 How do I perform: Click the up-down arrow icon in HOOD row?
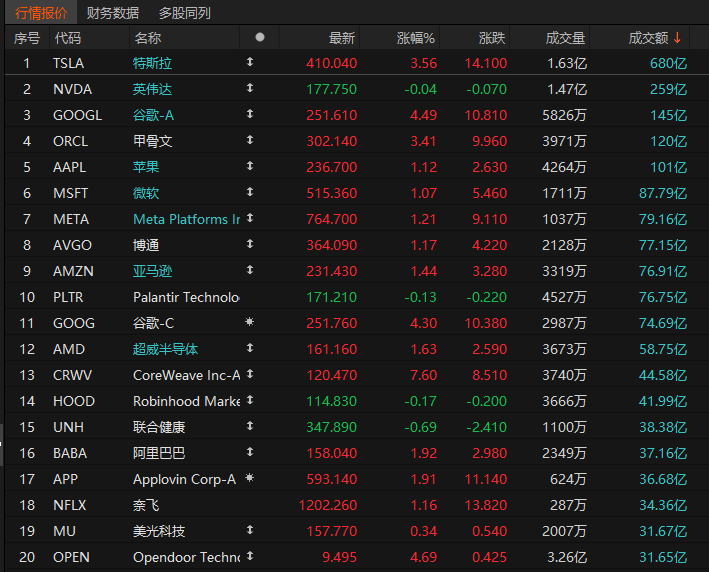250,400
